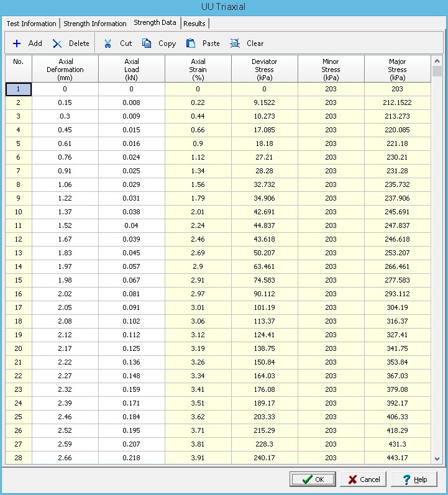Screen dimensions: 448x495
Task: Open Help with the question mark button
Action: [414, 479]
